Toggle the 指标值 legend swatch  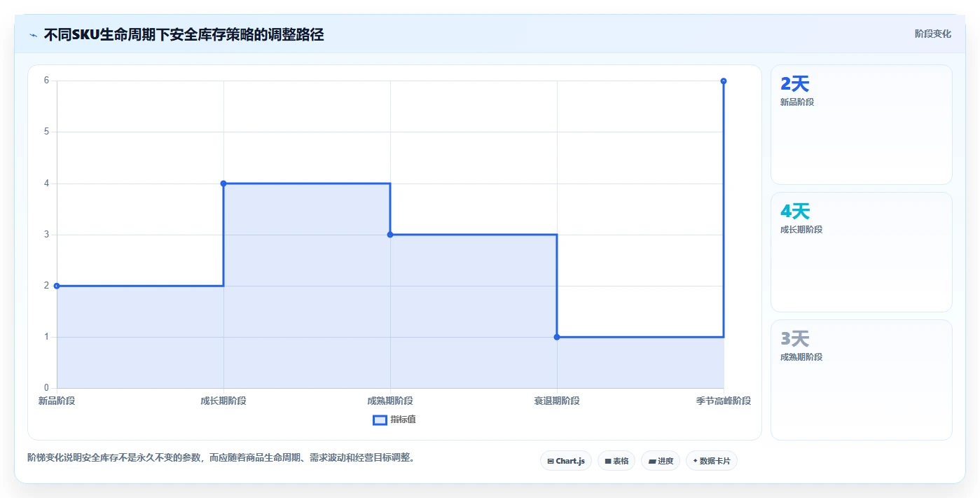coord(380,420)
